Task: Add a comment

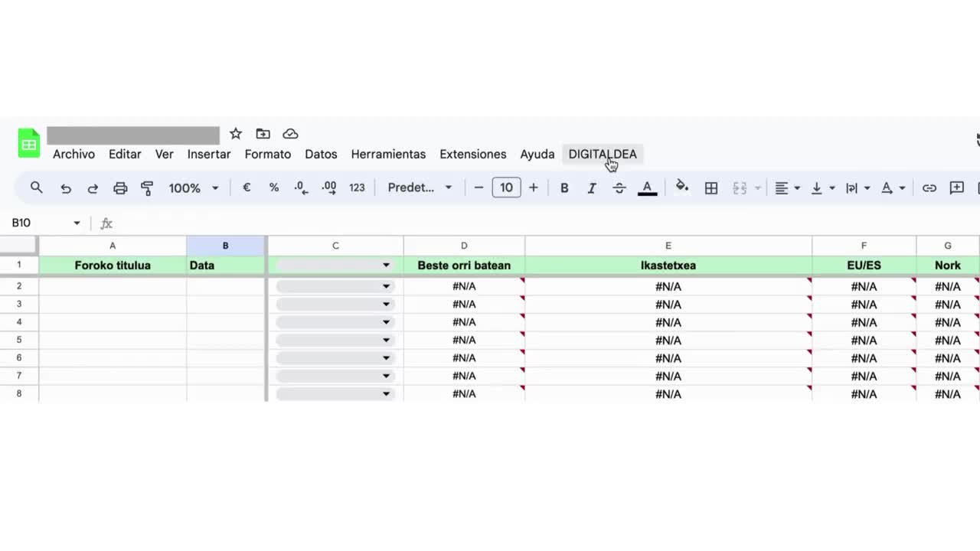Action: pyautogui.click(x=956, y=187)
